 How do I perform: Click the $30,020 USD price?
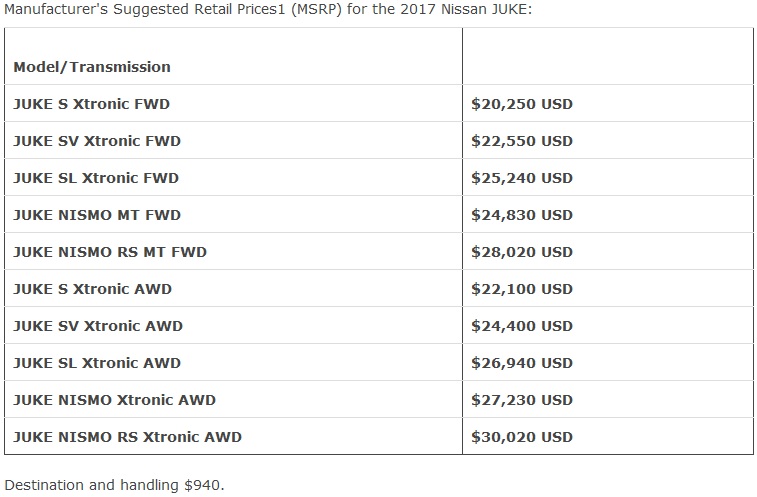point(522,437)
